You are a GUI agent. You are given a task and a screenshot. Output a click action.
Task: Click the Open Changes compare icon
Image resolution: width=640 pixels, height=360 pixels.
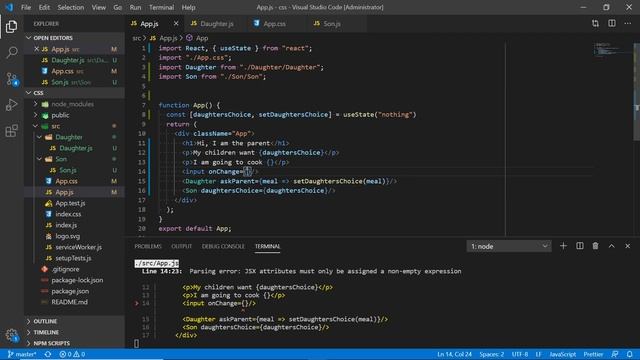click(595, 24)
